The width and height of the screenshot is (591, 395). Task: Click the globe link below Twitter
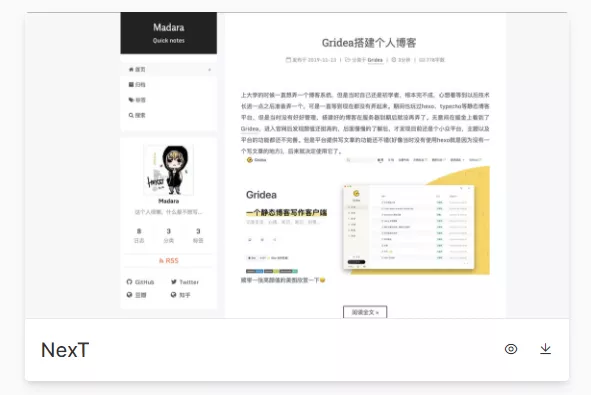click(180, 295)
